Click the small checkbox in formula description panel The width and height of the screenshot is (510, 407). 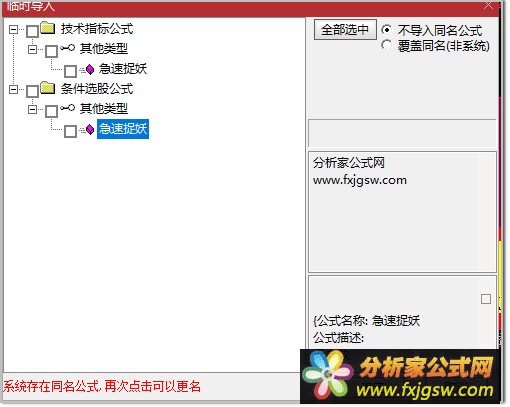[486, 299]
